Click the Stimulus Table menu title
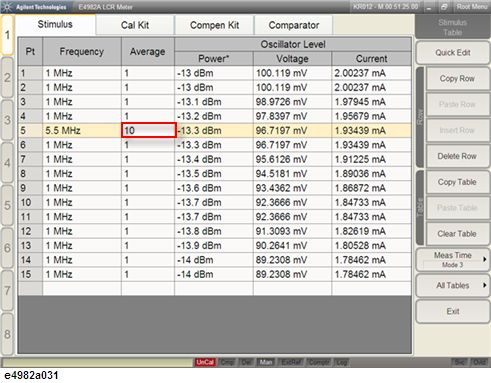491x383 pixels. 452,28
